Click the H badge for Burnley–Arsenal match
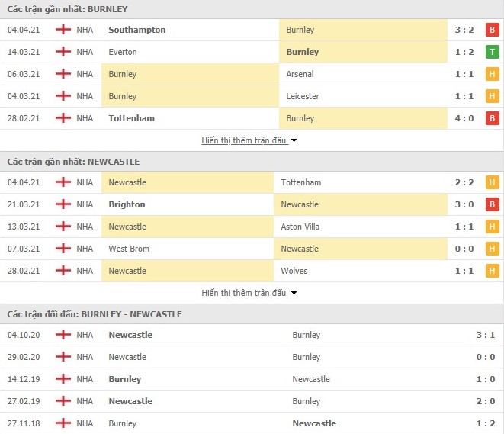Screen dimensions: 504x434 493,74
